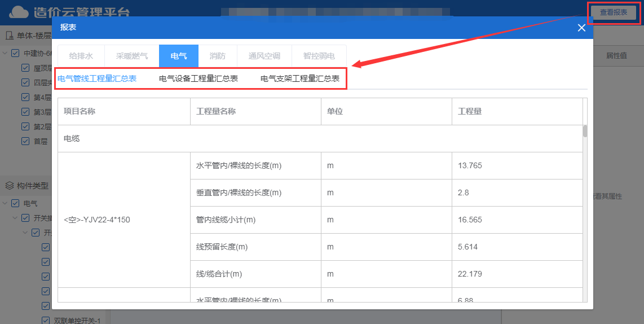
Task: Toggle the 屋顶层 checkbox
Action: tap(25, 68)
